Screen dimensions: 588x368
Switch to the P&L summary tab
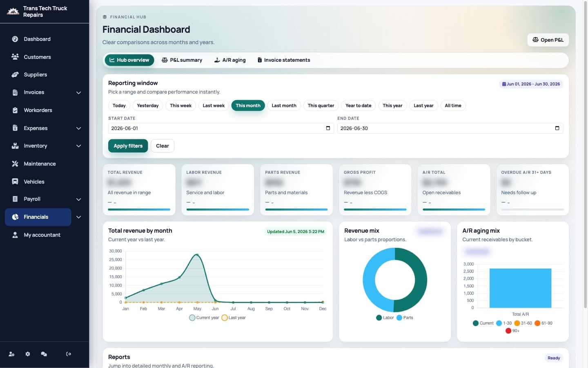[182, 60]
